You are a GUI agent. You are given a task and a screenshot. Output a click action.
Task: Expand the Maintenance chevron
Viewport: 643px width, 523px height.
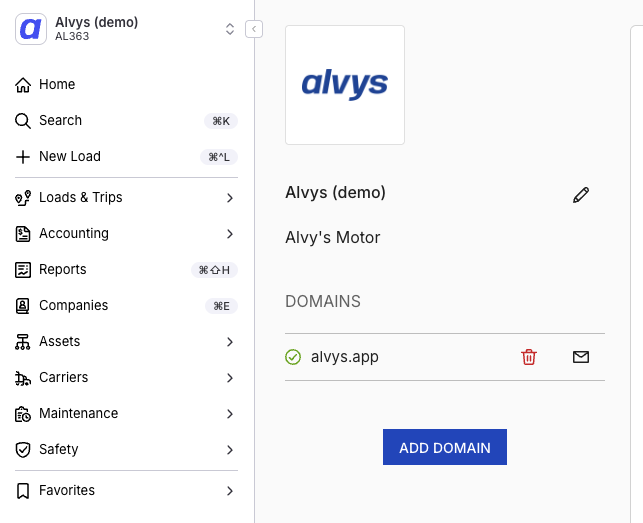coord(230,414)
